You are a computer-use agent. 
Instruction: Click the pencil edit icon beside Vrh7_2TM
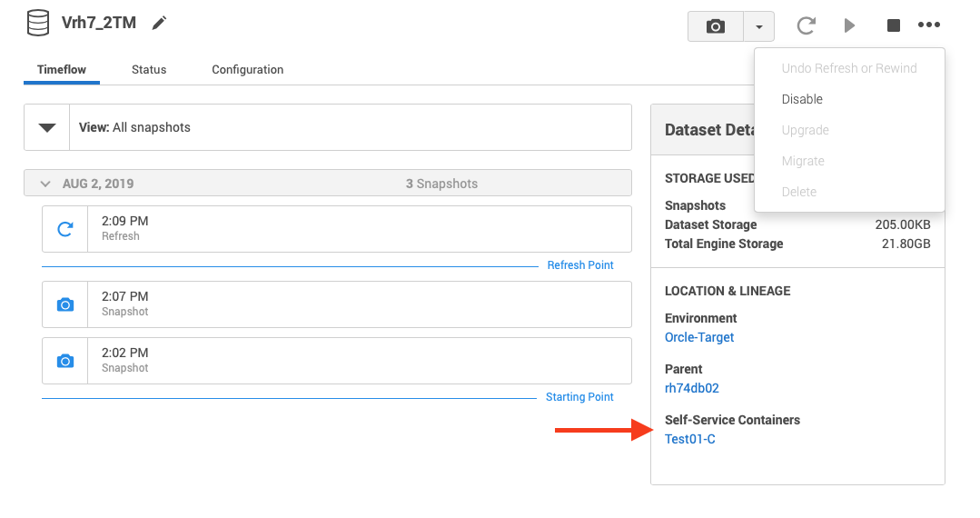[160, 24]
